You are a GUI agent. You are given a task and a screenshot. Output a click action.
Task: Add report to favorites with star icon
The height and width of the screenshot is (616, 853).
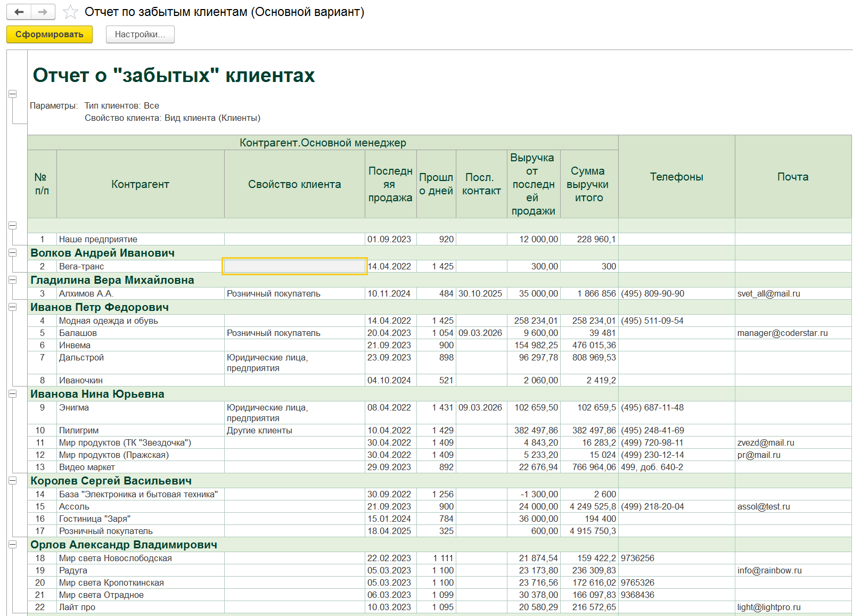click(x=70, y=12)
